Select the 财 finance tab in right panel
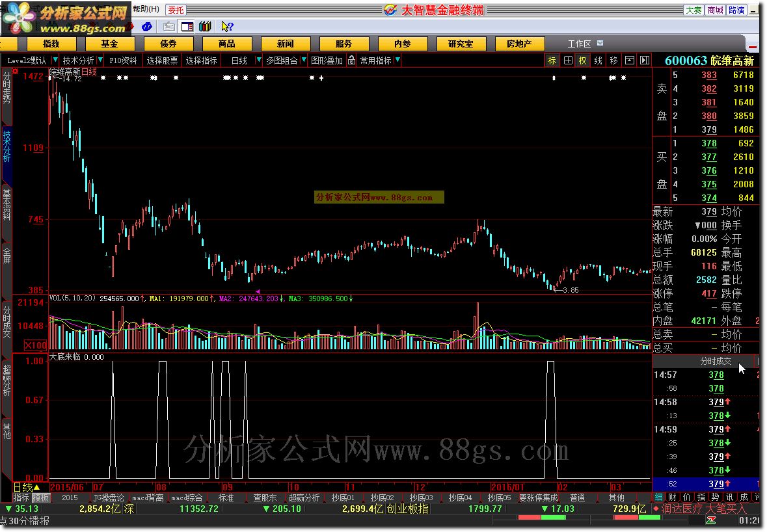The image size is (767, 532). (x=673, y=498)
